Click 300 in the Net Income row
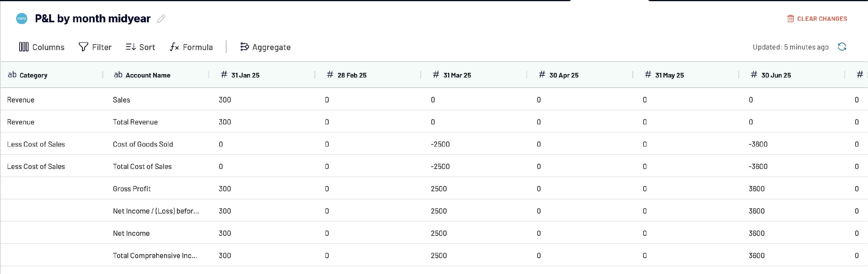The image size is (868, 274). click(225, 233)
